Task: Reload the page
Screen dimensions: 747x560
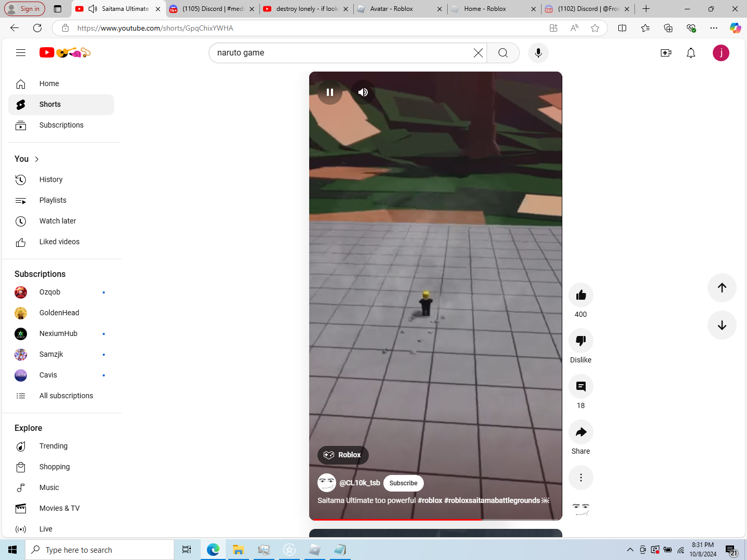Action: tap(37, 28)
